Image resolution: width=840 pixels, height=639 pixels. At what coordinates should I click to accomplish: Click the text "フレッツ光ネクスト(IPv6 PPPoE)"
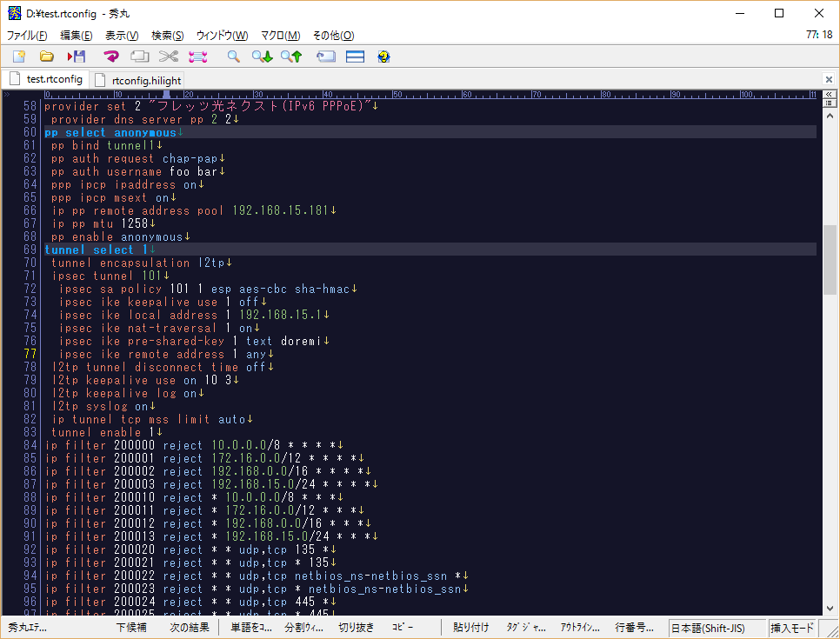[x=260, y=105]
